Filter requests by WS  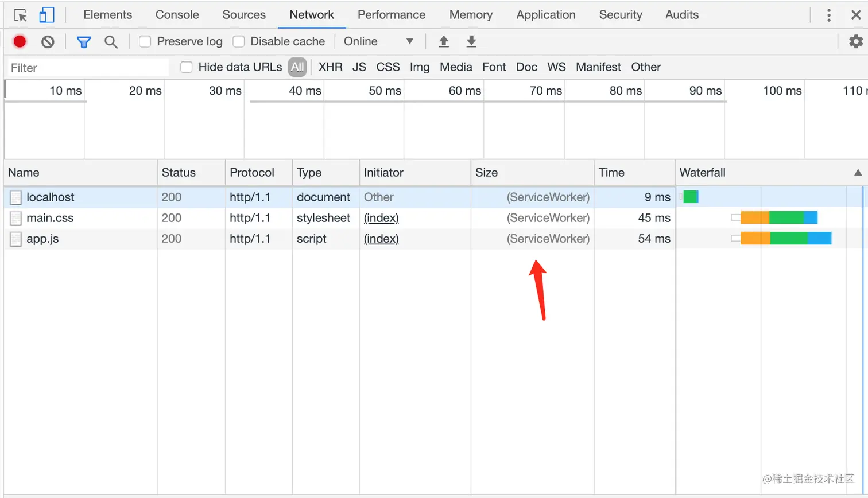point(556,67)
